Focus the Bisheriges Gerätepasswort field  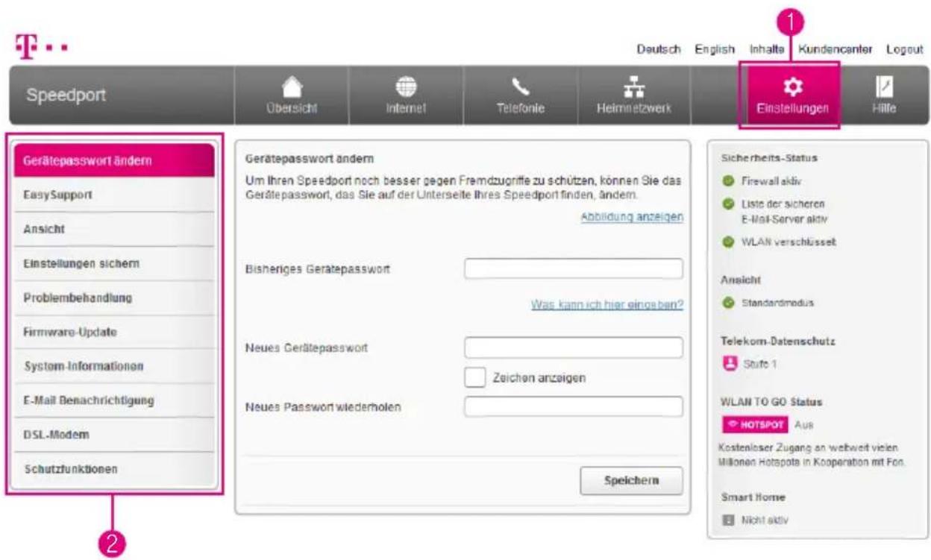coord(573,268)
